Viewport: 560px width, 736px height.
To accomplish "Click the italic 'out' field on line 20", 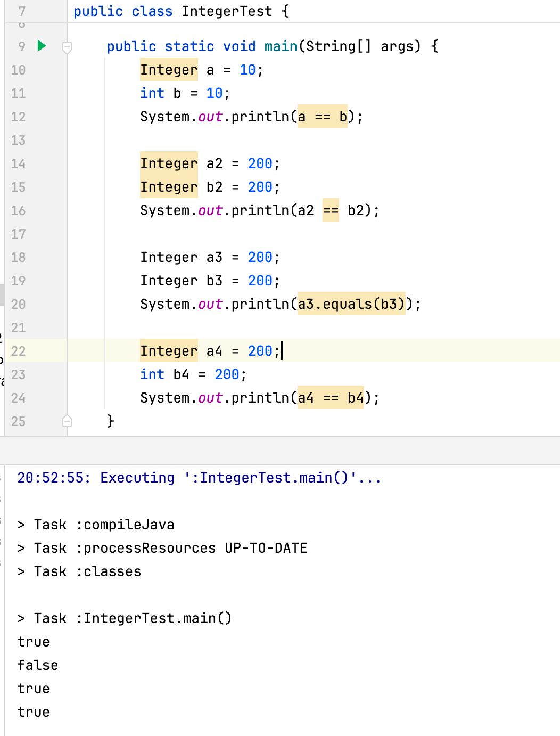I will point(210,304).
